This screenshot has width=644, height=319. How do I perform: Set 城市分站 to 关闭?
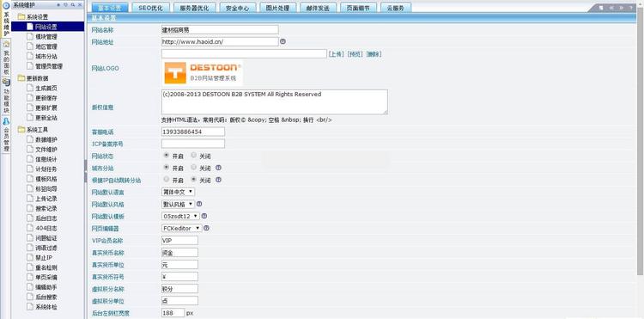193,168
